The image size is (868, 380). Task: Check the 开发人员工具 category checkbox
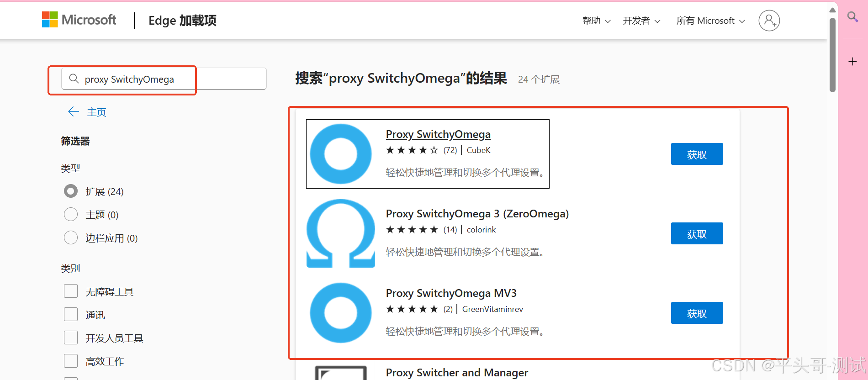(x=71, y=338)
